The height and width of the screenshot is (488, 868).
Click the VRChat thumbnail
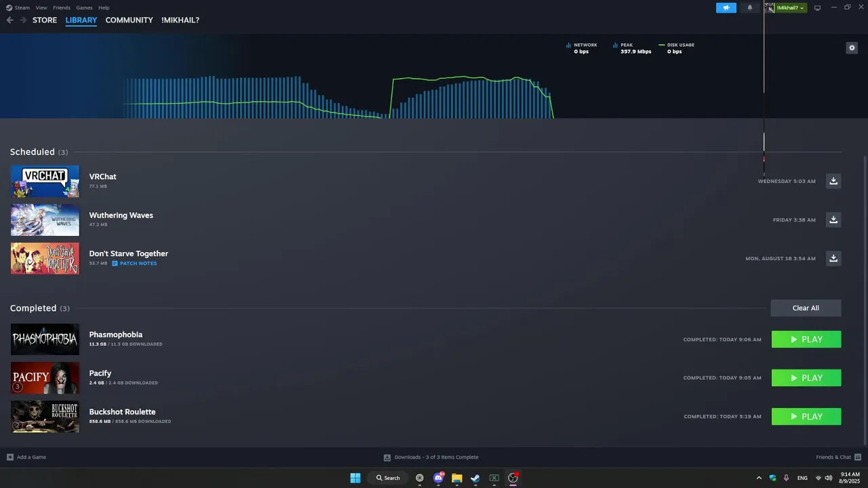[x=45, y=181]
